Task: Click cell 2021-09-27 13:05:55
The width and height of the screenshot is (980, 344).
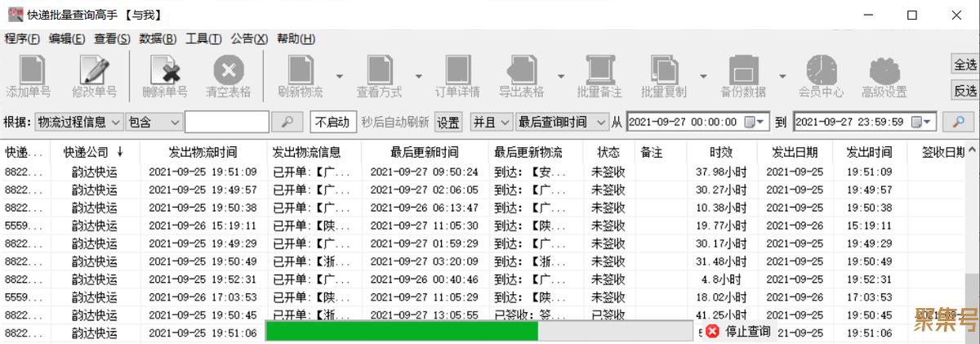Action: [425, 315]
